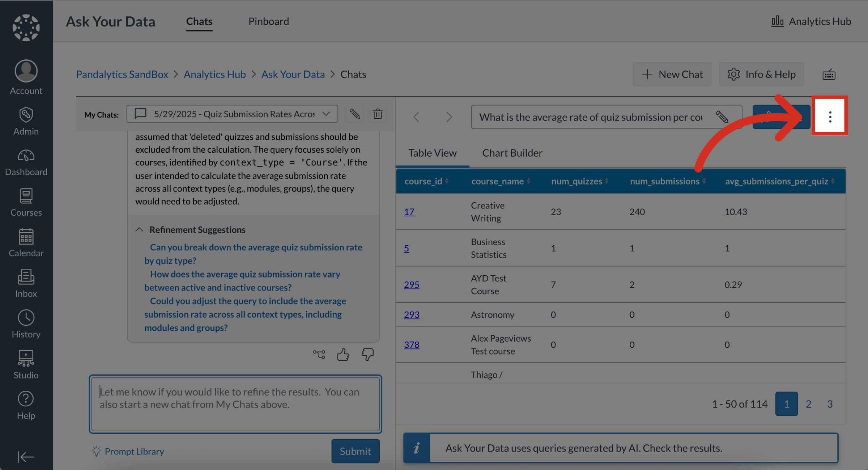The image size is (868, 470).
Task: Switch to the Chats tab
Action: (199, 21)
